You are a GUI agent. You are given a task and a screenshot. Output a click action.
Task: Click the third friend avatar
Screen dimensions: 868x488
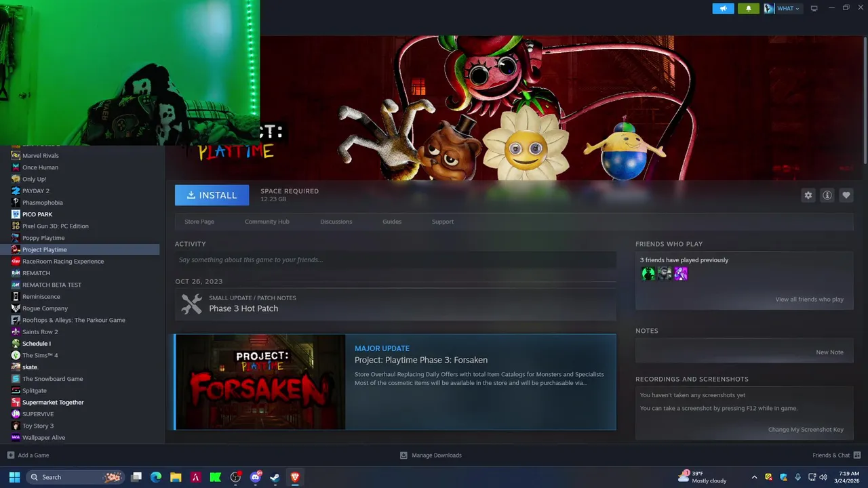681,274
